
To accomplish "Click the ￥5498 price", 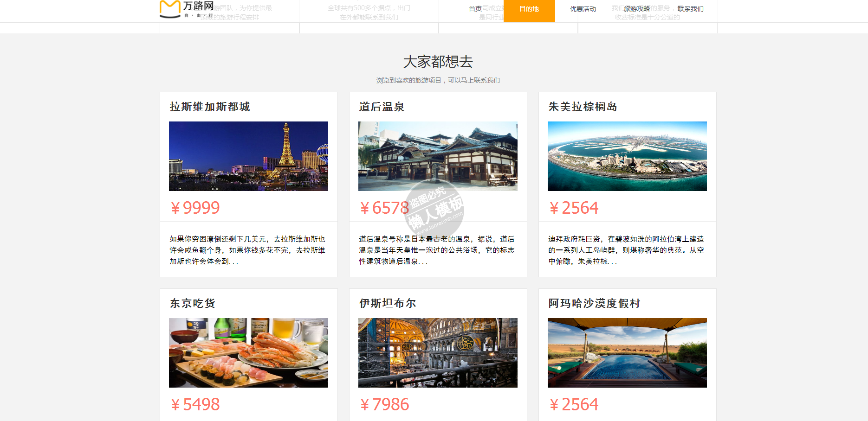I will 195,404.
